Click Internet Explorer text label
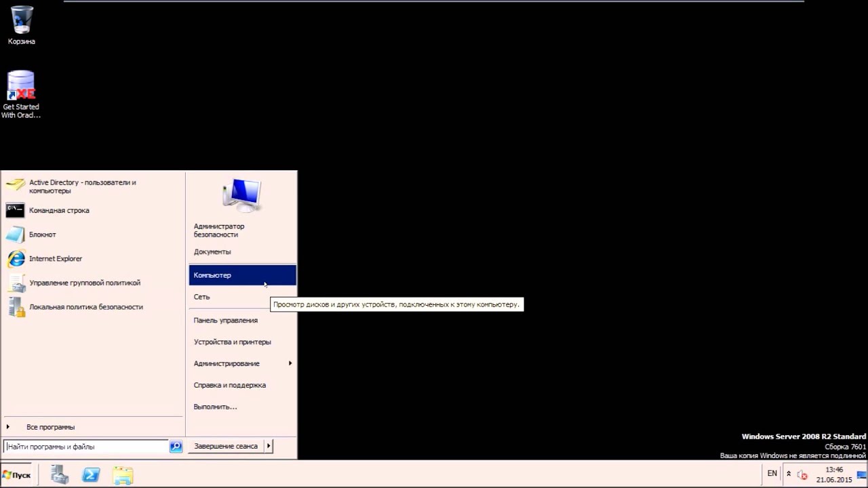The height and width of the screenshot is (488, 868). [56, 259]
